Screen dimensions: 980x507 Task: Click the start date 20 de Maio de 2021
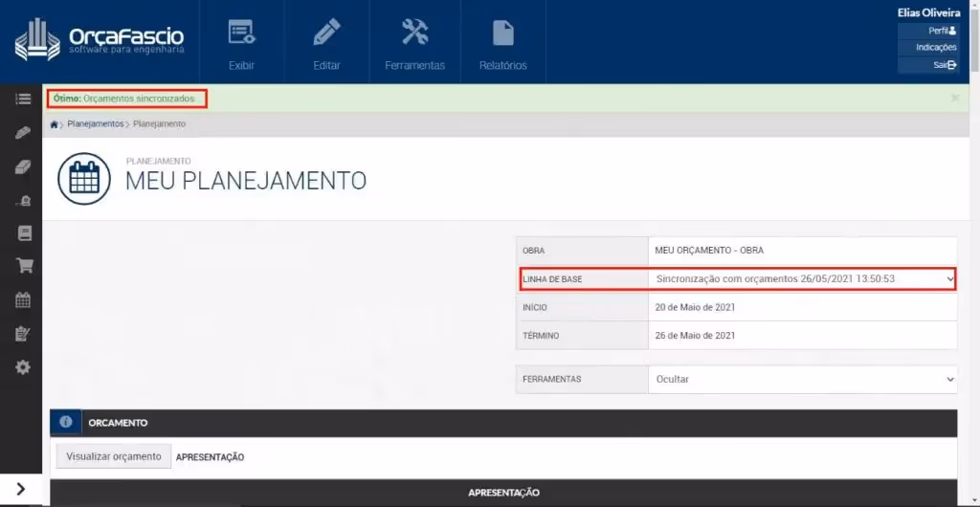695,307
